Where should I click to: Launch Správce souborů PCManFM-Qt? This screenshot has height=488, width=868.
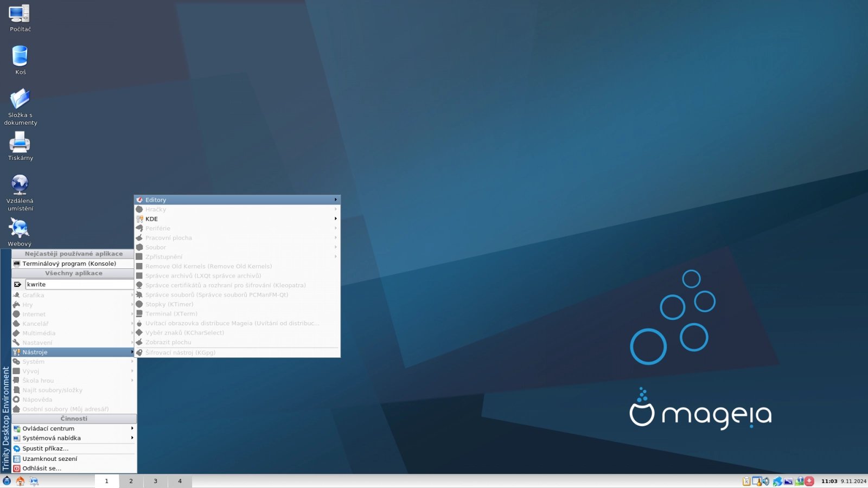(237, 294)
